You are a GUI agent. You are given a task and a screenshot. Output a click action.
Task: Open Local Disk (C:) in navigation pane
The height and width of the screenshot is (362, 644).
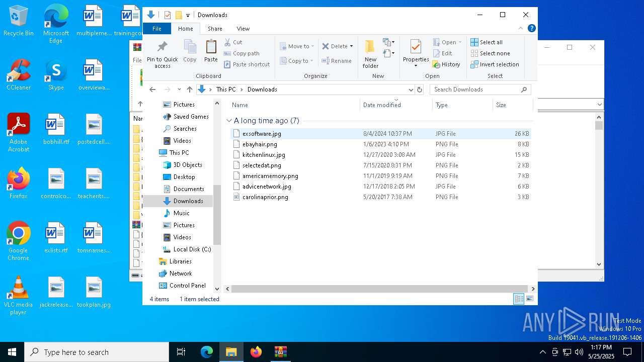pos(192,249)
